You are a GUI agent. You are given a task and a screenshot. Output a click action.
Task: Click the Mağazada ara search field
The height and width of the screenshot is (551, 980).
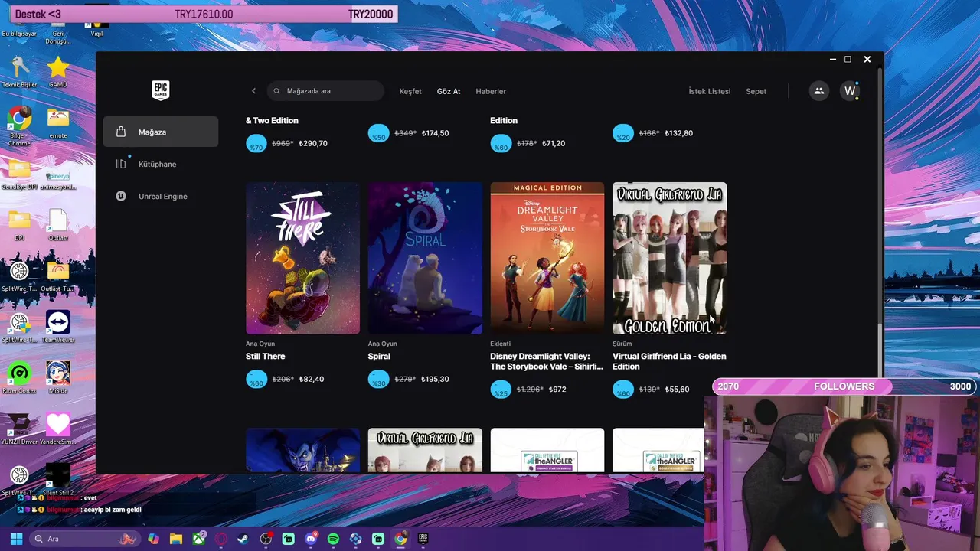(x=325, y=91)
